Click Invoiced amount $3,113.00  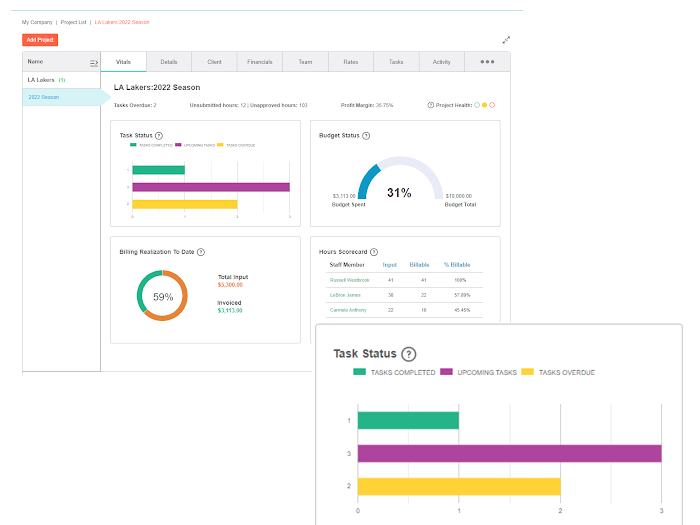[230, 311]
